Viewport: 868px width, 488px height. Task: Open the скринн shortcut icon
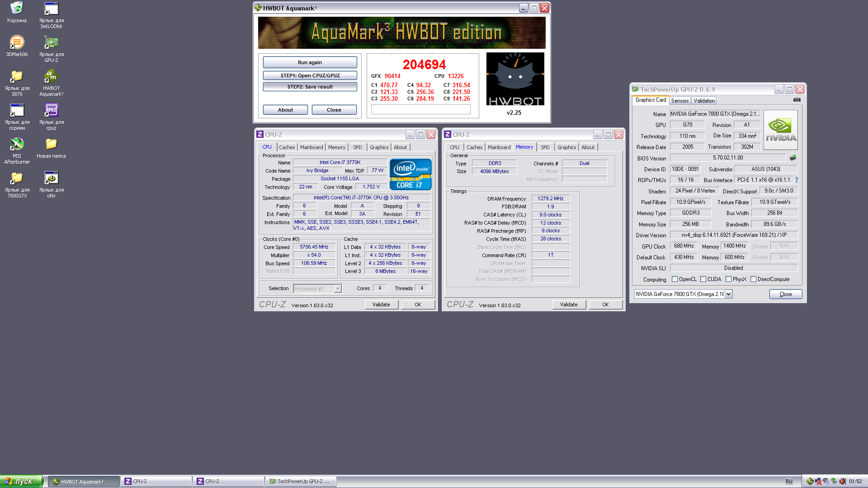point(17,116)
